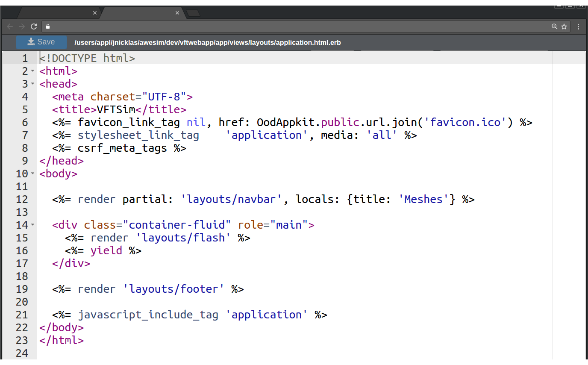Go back using the browser back arrow
This screenshot has width=588, height=365.
[10, 26]
